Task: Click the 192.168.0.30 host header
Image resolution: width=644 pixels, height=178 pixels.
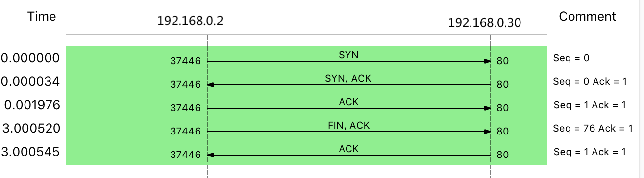Action: (x=485, y=22)
